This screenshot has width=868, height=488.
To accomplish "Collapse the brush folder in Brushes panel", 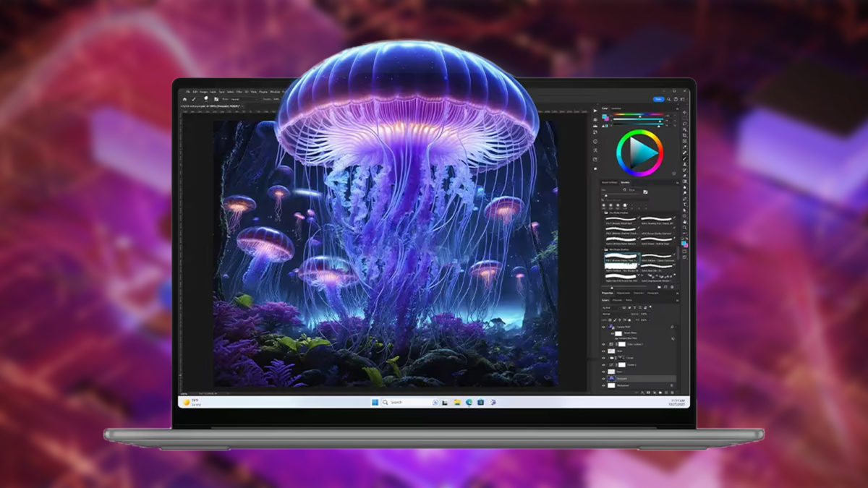I will [604, 213].
